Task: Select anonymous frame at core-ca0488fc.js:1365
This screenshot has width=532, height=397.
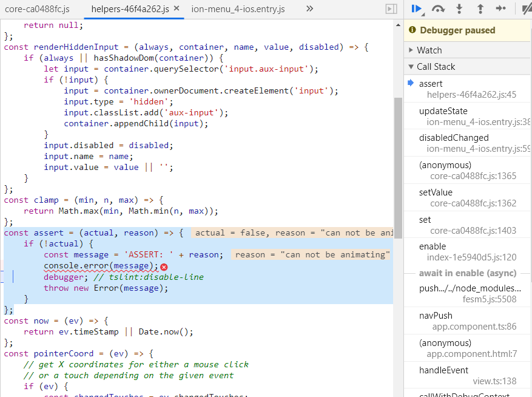Action: click(x=468, y=171)
